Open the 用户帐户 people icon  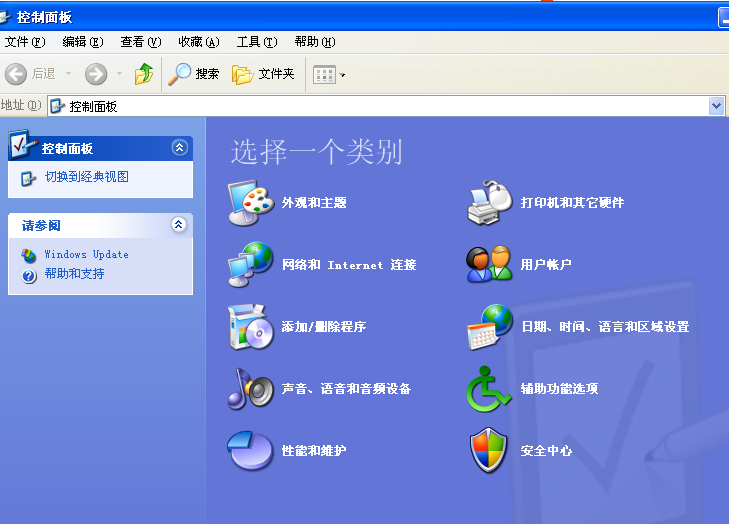coord(490,264)
